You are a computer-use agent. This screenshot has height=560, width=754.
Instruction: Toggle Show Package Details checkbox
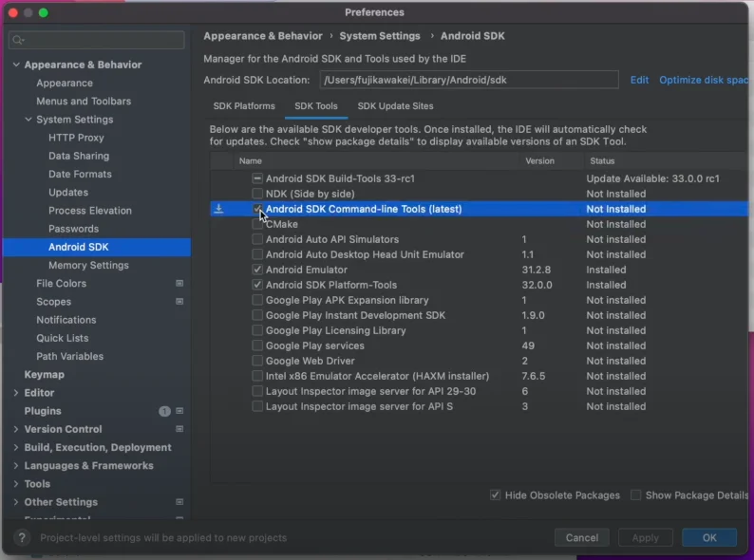(636, 495)
